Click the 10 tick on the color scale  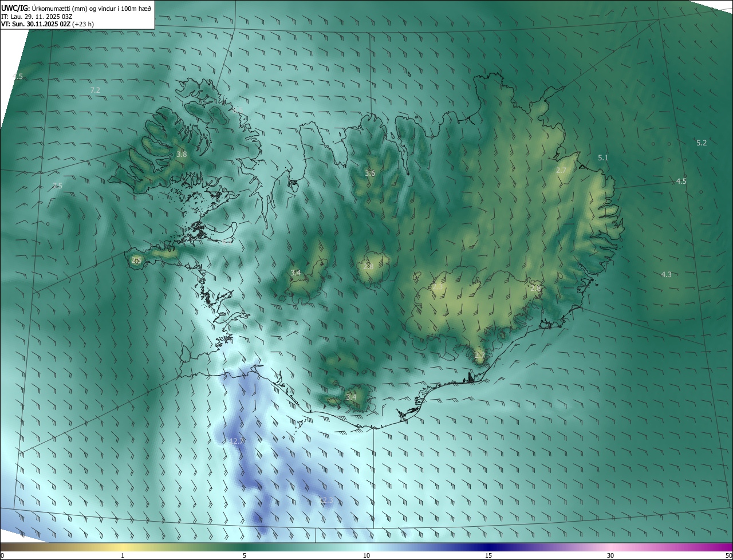(366, 555)
